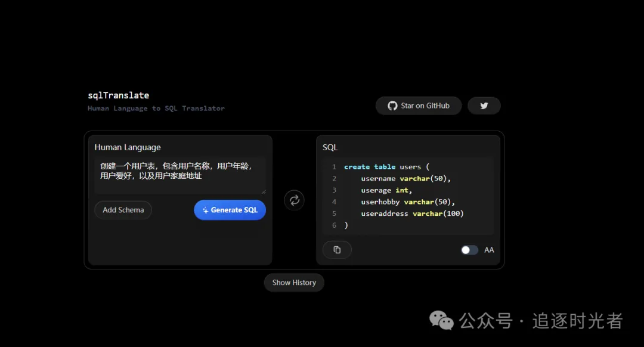Expand the Show History panel

[x=294, y=283]
